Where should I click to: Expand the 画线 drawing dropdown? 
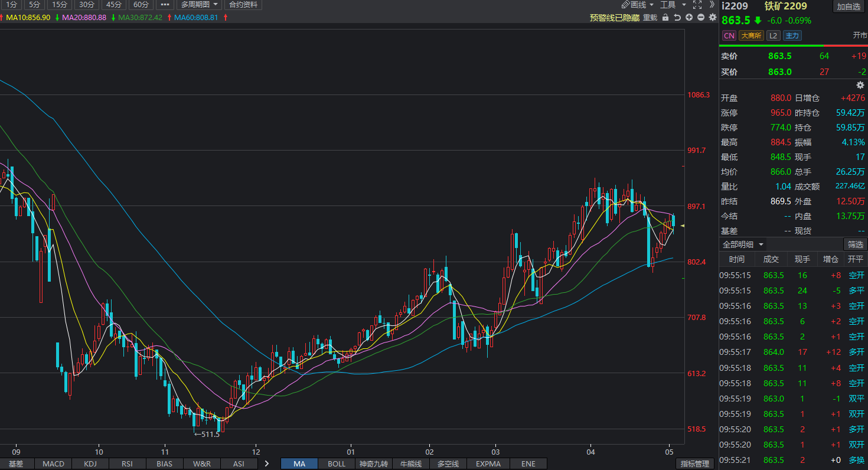click(x=637, y=5)
